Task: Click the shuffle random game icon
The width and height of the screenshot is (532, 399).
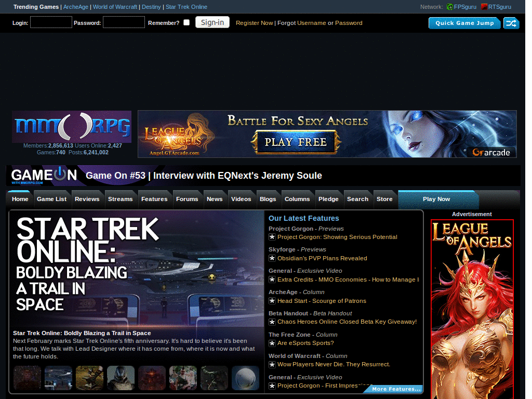Action: tap(511, 23)
